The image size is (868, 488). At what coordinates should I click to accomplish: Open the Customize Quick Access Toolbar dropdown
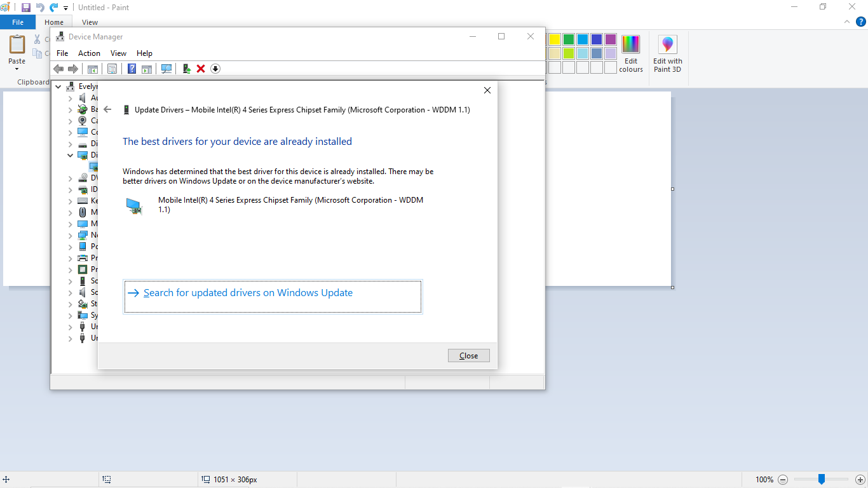(x=65, y=8)
